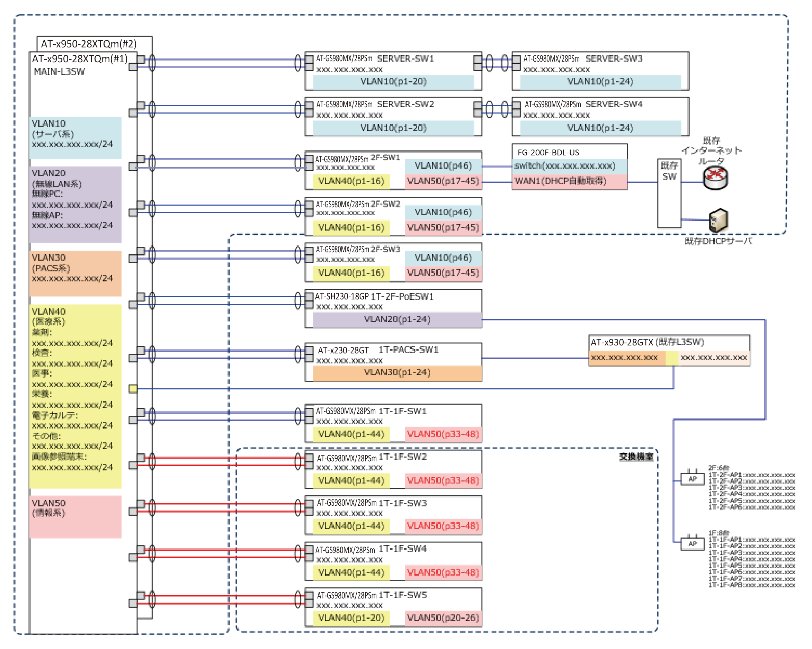Select the VLAN40 医療系 legend block
The image size is (812, 649).
[76, 396]
